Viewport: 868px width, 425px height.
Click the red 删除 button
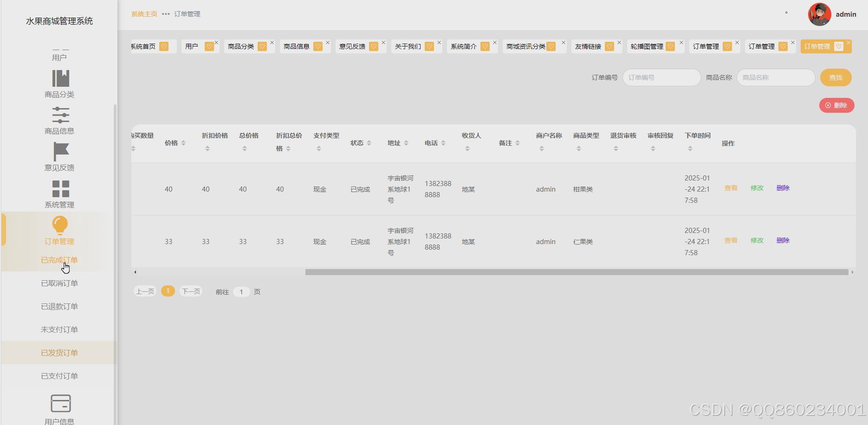click(x=836, y=105)
